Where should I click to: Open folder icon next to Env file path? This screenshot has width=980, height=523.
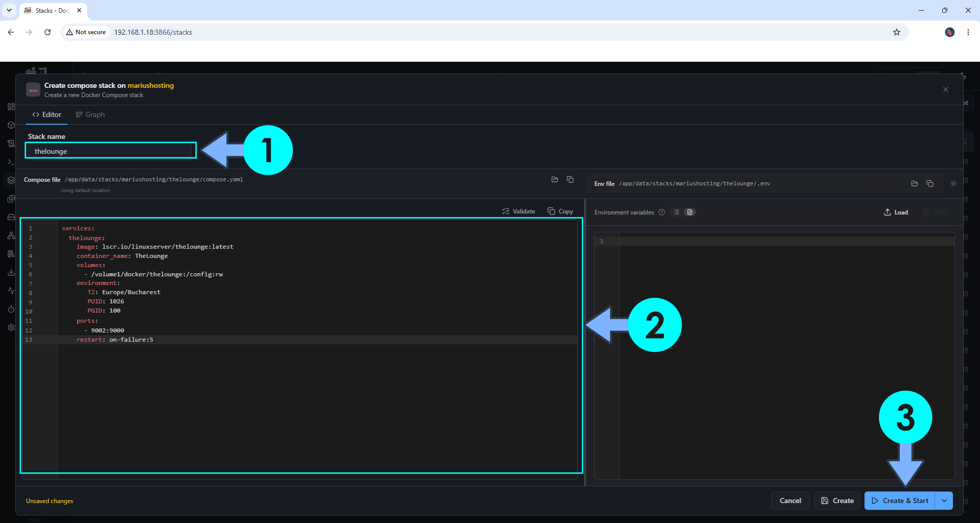click(915, 183)
